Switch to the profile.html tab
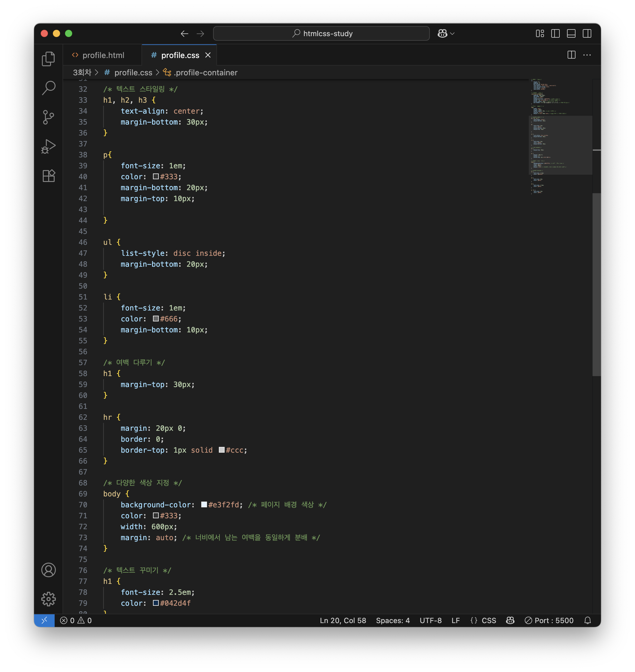635x672 pixels. 103,55
